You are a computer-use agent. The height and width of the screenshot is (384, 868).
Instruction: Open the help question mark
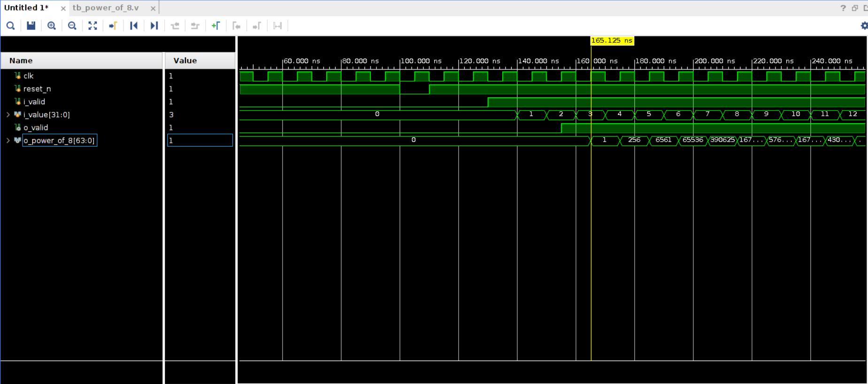click(x=843, y=8)
